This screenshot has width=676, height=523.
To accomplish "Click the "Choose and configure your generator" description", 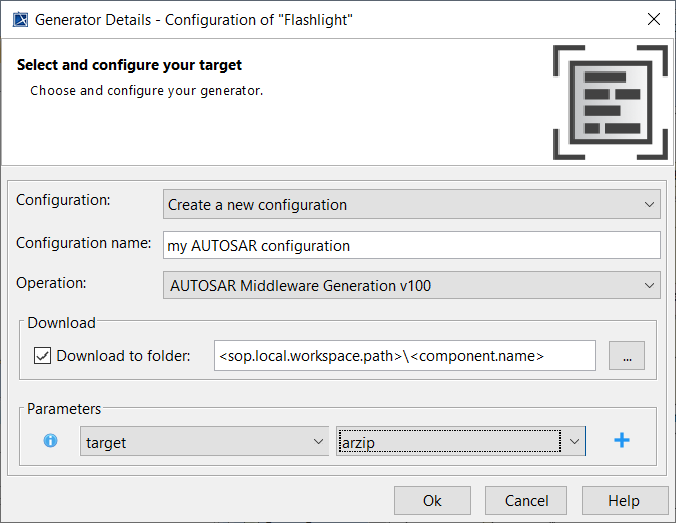I will pyautogui.click(x=146, y=91).
